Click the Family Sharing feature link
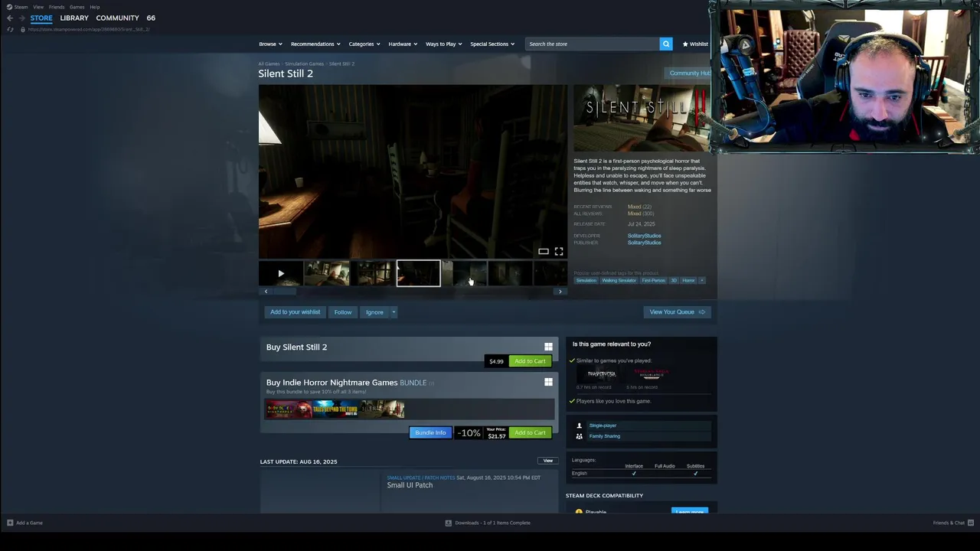This screenshot has height=551, width=980. [605, 436]
